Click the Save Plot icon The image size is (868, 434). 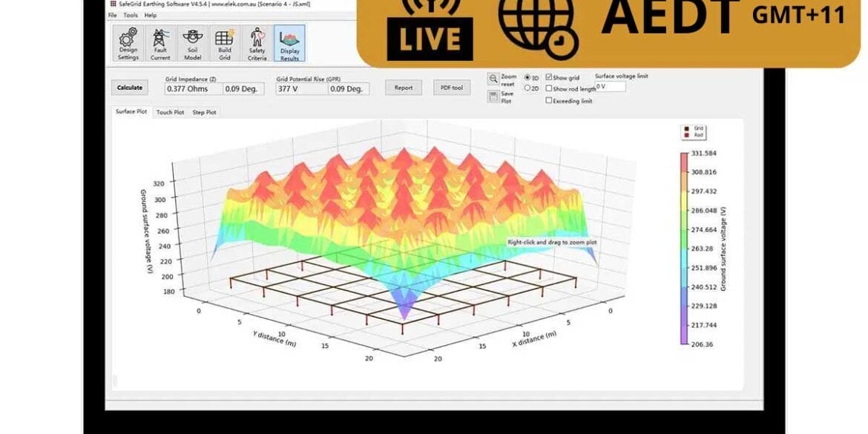pos(493,95)
